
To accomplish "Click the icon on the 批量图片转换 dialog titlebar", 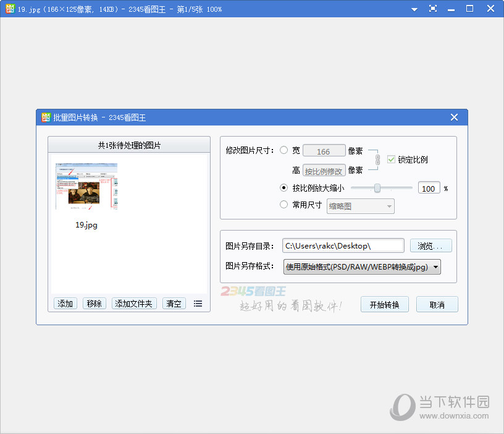I will [46, 117].
